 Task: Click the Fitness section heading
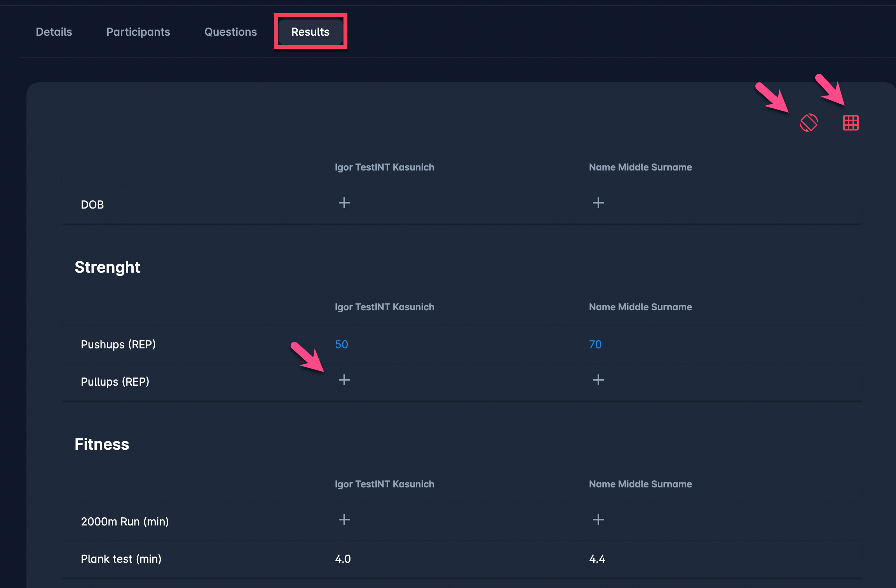pos(102,444)
